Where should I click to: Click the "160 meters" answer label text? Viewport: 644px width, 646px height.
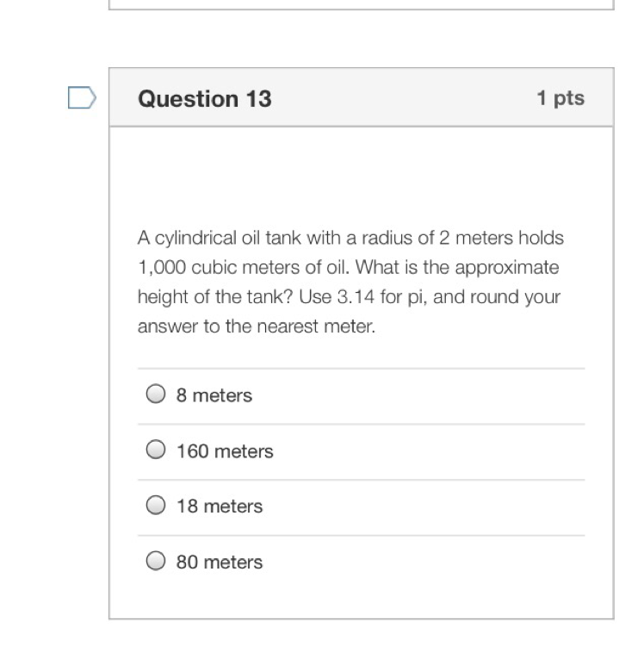point(225,451)
